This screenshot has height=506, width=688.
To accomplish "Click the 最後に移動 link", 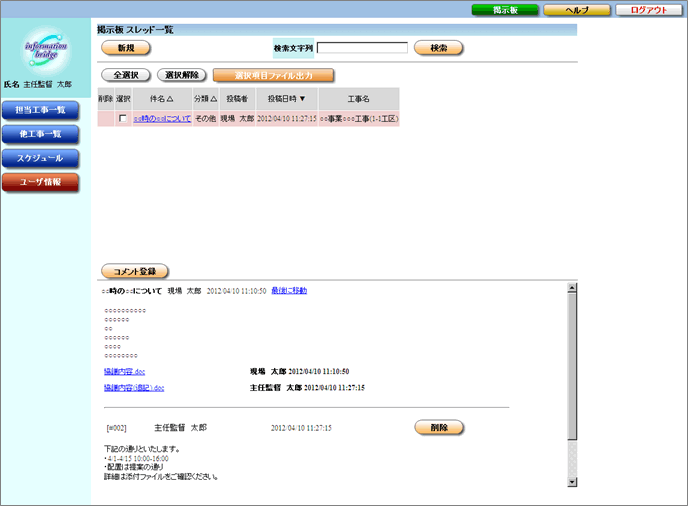I will (289, 291).
